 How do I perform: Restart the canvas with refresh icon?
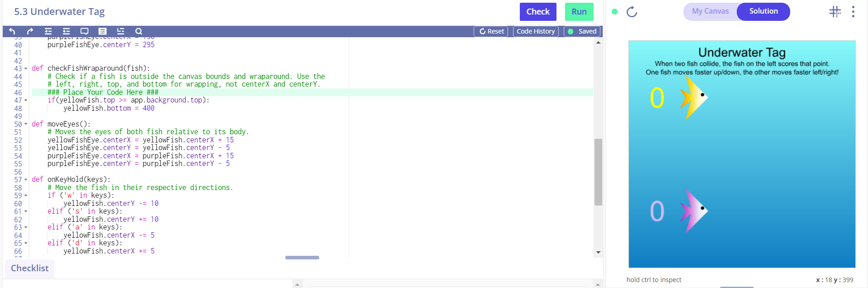click(632, 12)
